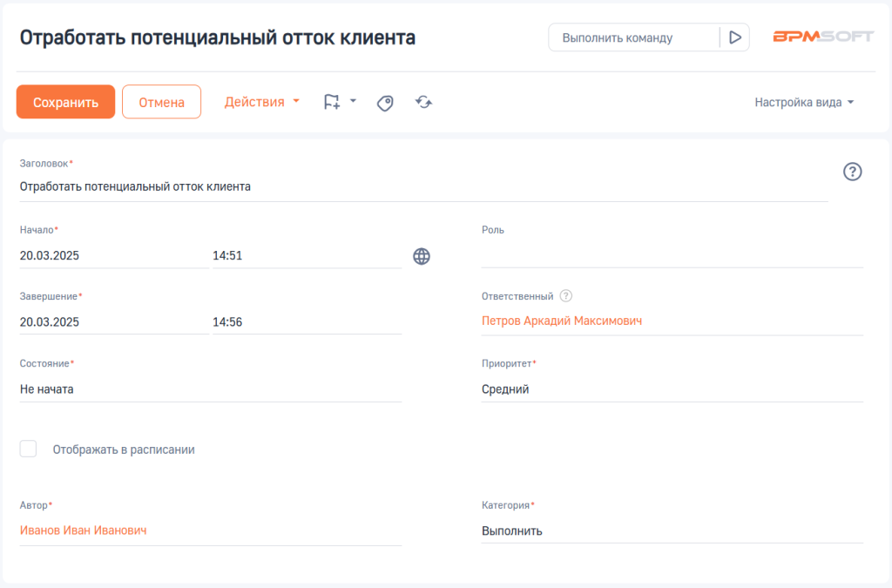Run the command with the play icon

734,37
